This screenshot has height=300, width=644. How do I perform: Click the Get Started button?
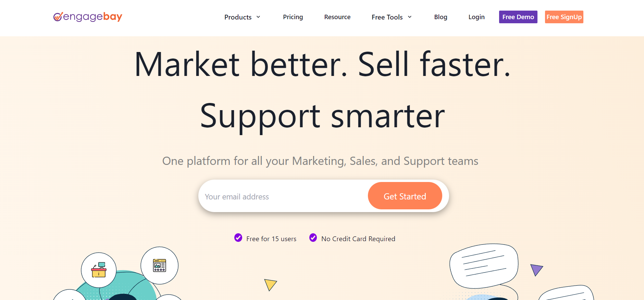pos(405,196)
